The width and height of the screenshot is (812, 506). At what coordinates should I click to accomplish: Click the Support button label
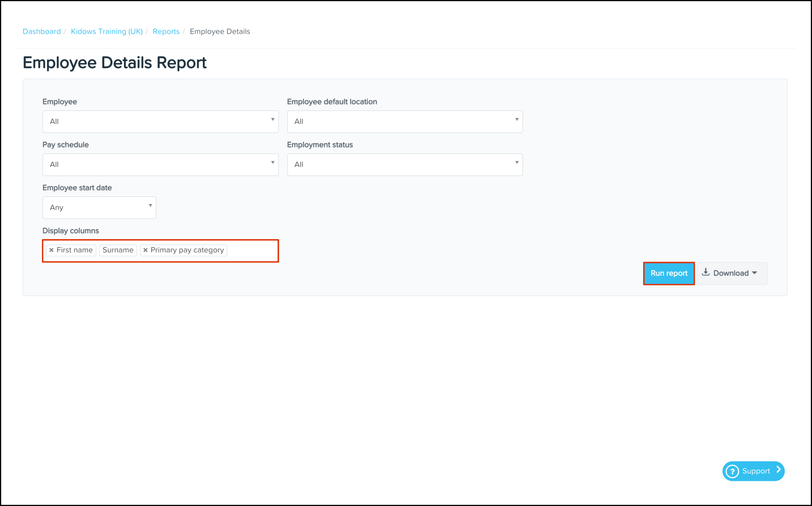pyautogui.click(x=756, y=471)
